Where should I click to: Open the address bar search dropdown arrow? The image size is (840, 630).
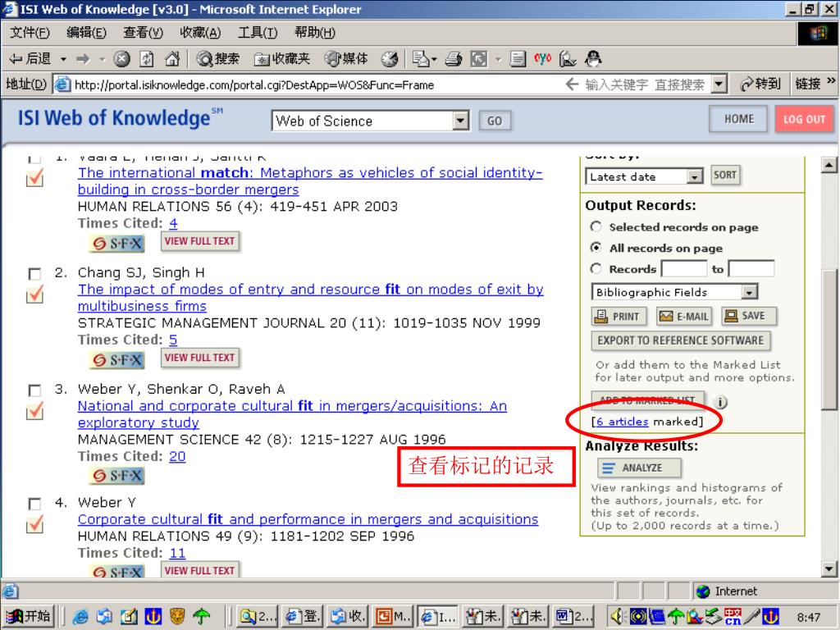tap(719, 84)
